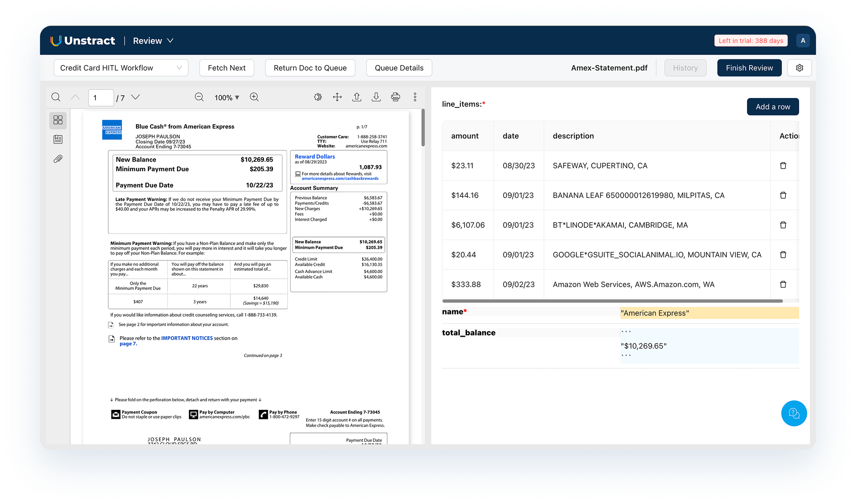Click the line items horizontal scrollbar
The height and width of the screenshot is (504, 856).
coord(612,301)
